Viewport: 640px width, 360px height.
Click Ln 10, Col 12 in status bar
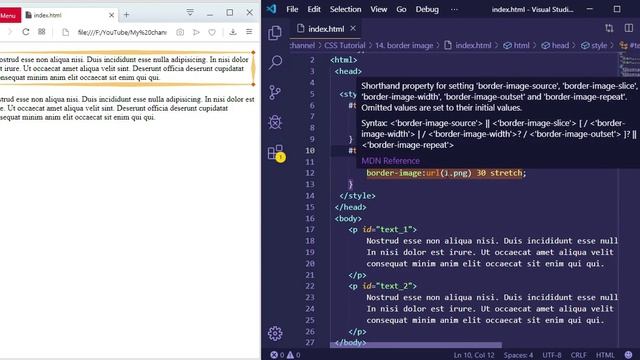473,355
